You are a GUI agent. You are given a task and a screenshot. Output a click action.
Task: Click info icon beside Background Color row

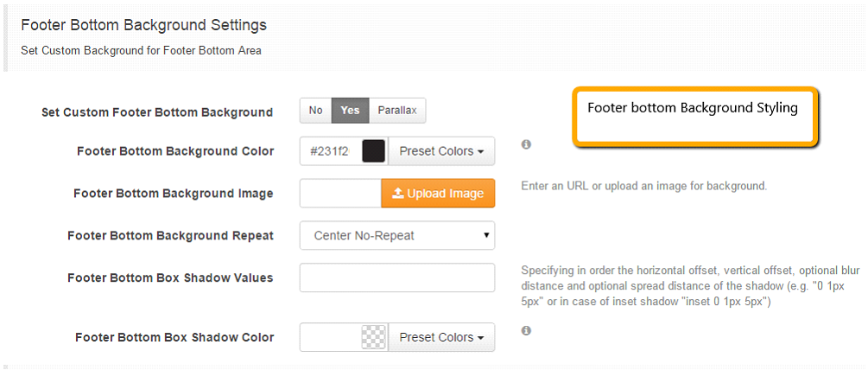(x=527, y=144)
